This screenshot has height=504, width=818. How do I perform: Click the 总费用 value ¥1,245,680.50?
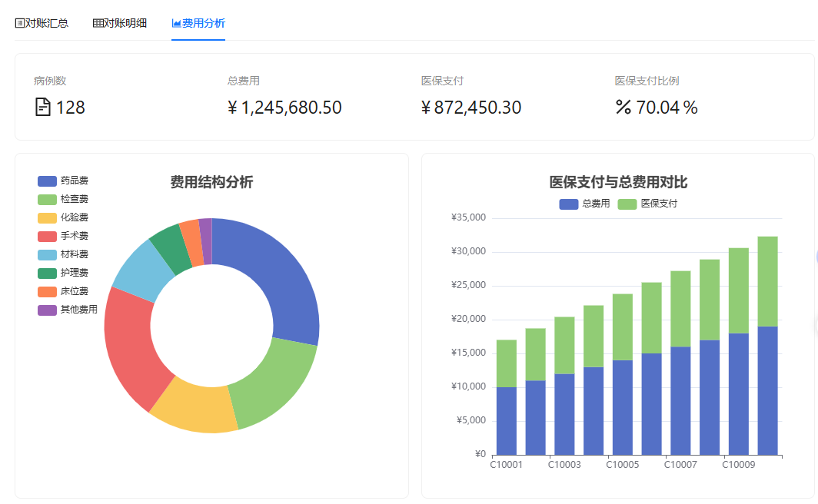click(x=284, y=108)
